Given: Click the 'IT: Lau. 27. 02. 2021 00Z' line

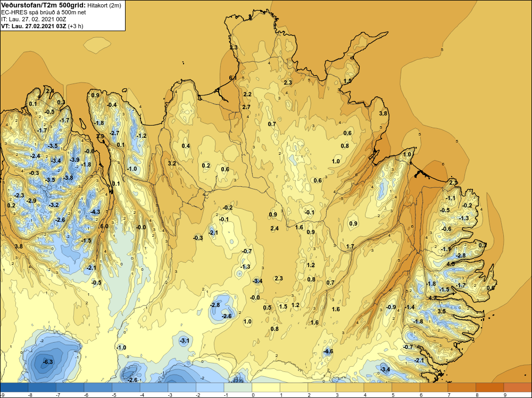Looking at the screenshot, I should pos(34,19).
